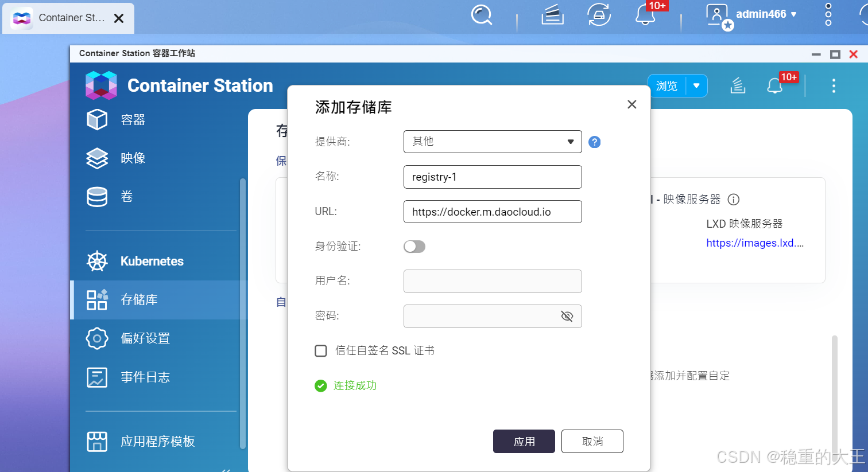Close the 添加存储库 dialog with X

tap(632, 104)
